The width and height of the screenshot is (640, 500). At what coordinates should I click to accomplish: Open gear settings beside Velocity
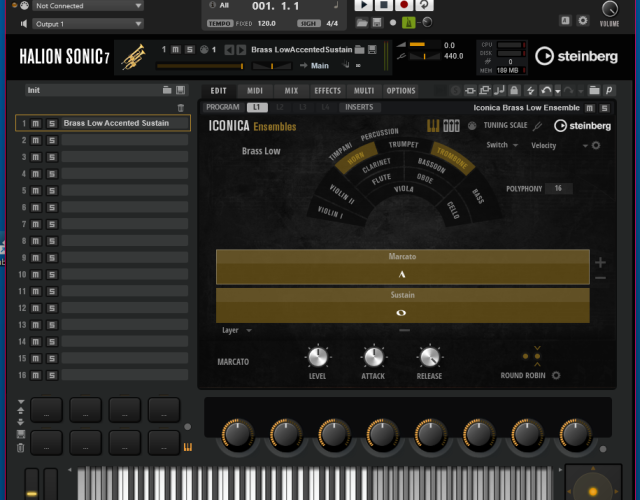point(596,145)
